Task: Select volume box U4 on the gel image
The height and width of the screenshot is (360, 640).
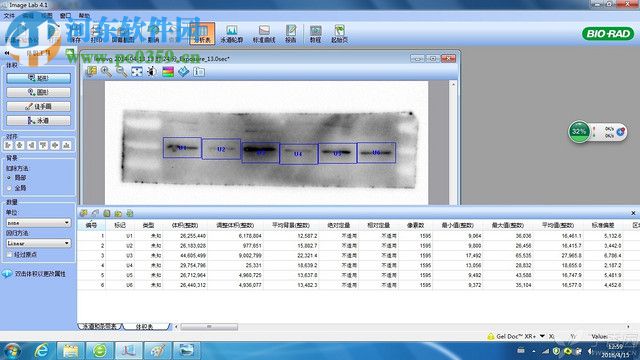Action: click(298, 154)
